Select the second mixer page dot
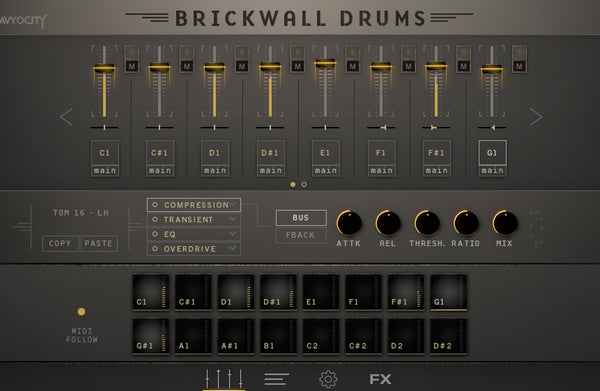The height and width of the screenshot is (391, 600). (304, 184)
